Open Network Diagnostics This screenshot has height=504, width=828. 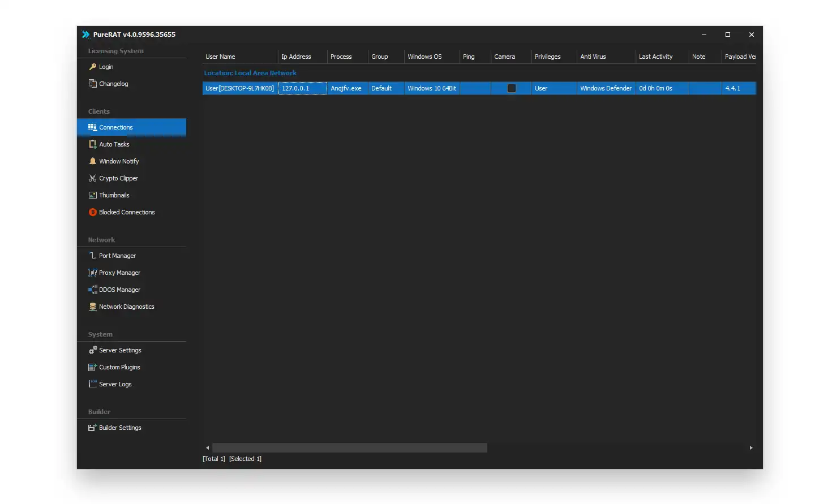click(x=126, y=307)
